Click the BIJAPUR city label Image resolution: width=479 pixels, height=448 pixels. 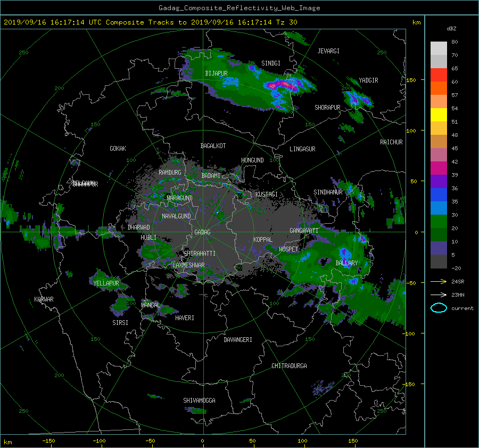tap(216, 74)
